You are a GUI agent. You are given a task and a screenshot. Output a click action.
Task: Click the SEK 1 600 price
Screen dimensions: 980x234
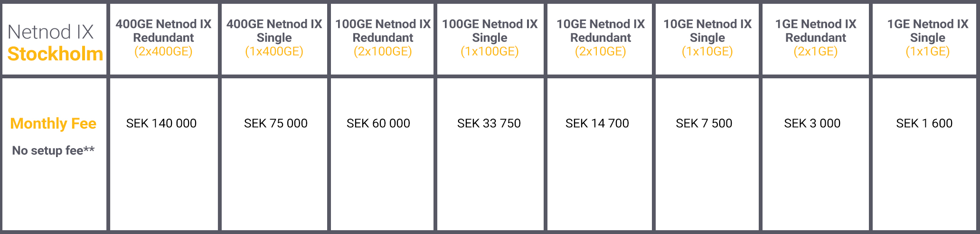click(924, 123)
